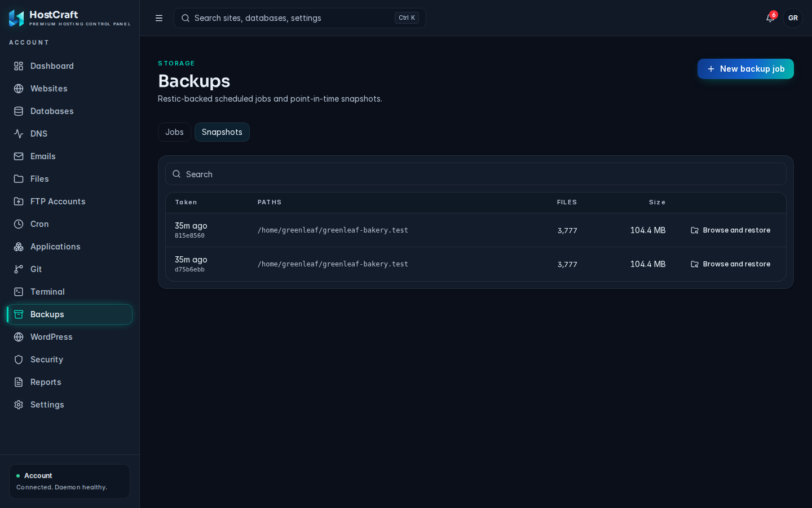Image resolution: width=812 pixels, height=508 pixels.
Task: Open the notifications bell
Action: point(770,18)
